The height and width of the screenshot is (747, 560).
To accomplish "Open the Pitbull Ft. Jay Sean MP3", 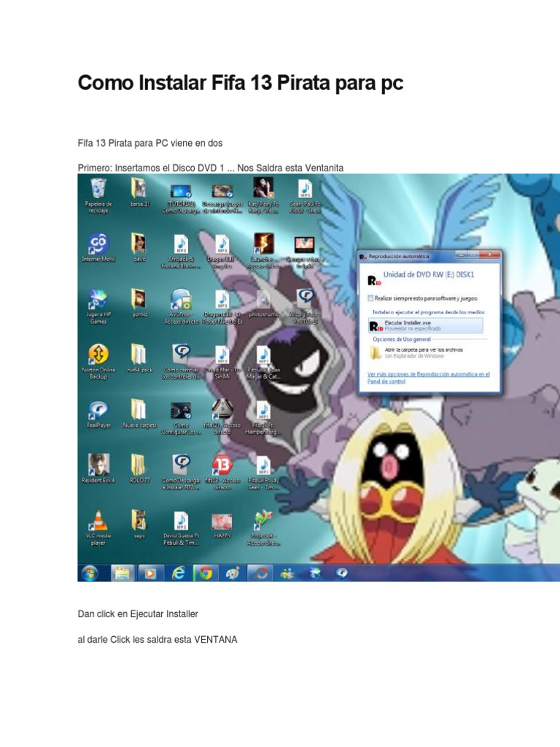I will 262,473.
